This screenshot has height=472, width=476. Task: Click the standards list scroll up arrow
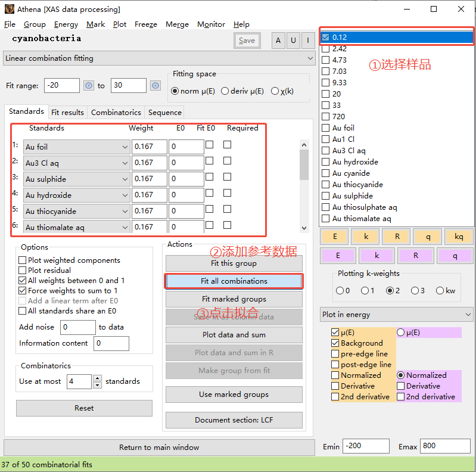pyautogui.click(x=304, y=145)
